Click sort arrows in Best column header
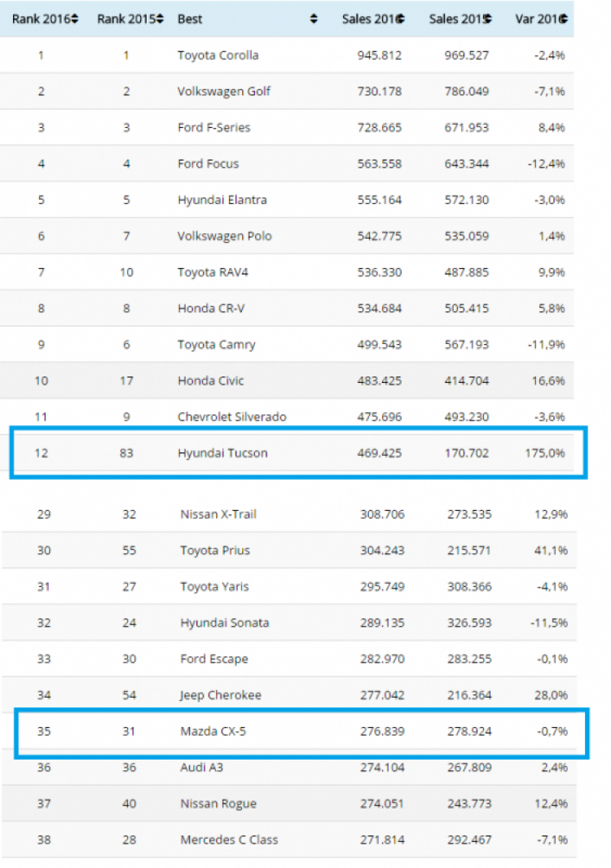This screenshot has width=611, height=868. 314,19
